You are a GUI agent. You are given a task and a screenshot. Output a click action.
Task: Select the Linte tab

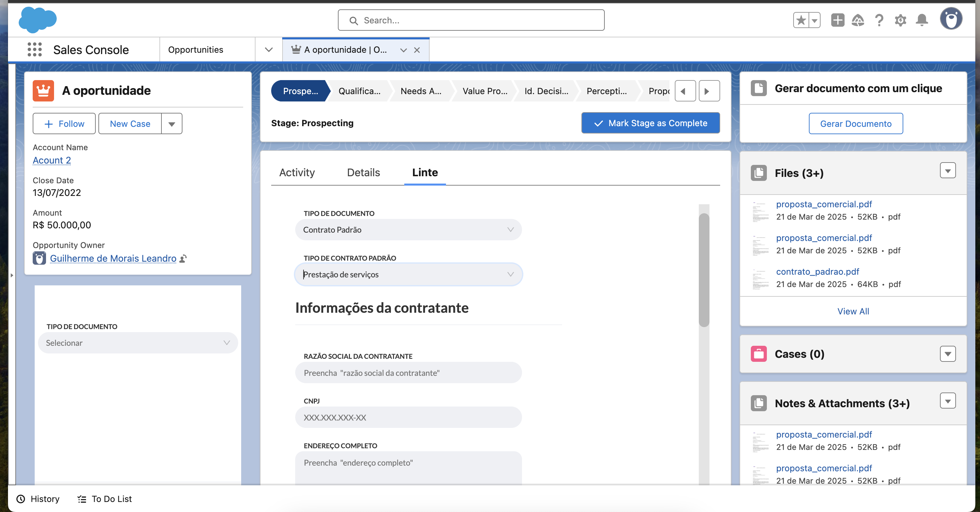pos(425,173)
